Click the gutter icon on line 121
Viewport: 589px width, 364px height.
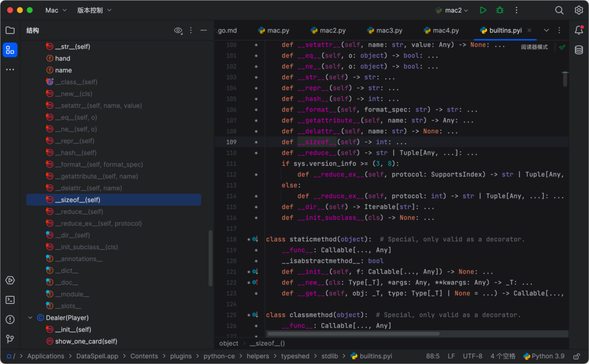255,271
